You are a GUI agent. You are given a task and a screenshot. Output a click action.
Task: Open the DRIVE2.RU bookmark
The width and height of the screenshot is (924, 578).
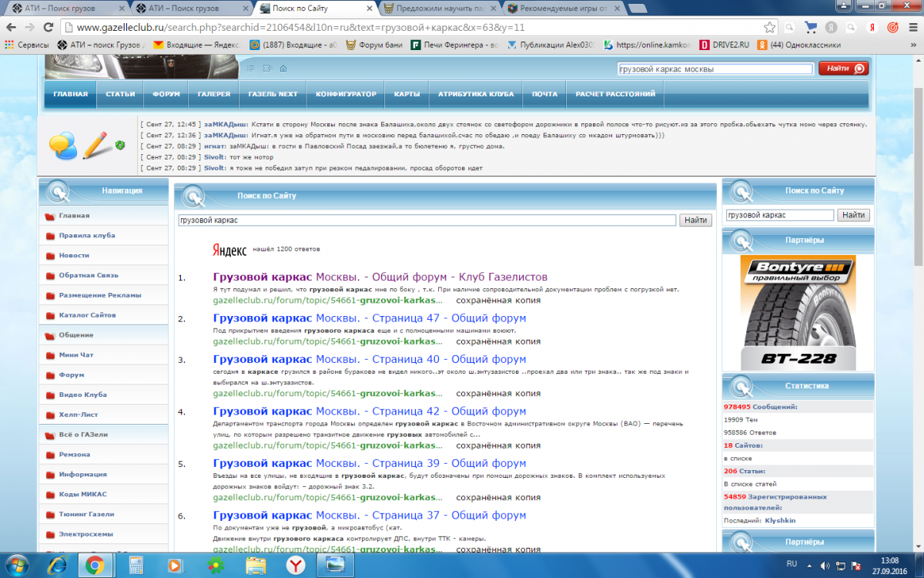(724, 45)
